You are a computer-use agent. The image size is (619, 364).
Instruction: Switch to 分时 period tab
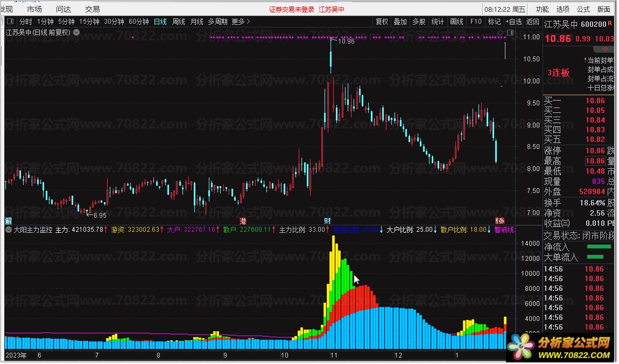26,22
